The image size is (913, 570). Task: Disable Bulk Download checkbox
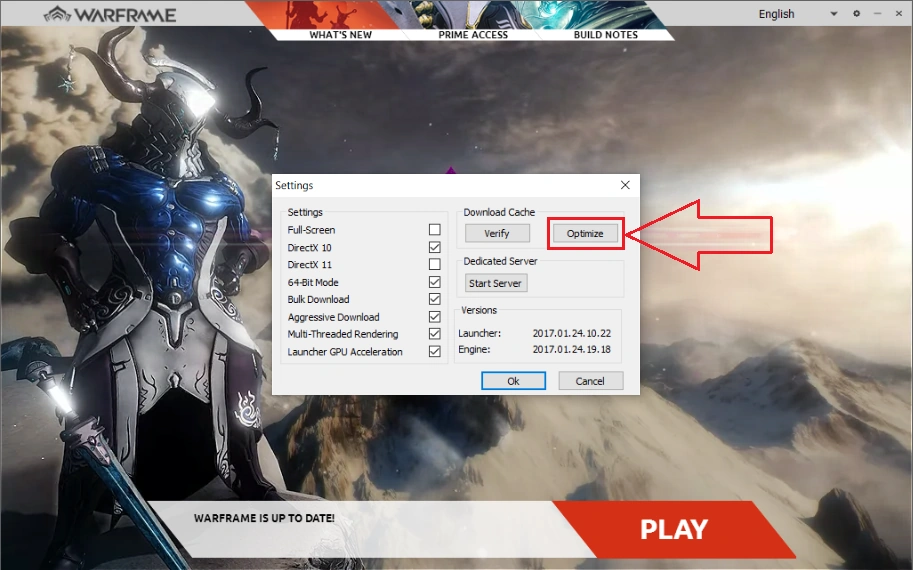click(434, 299)
